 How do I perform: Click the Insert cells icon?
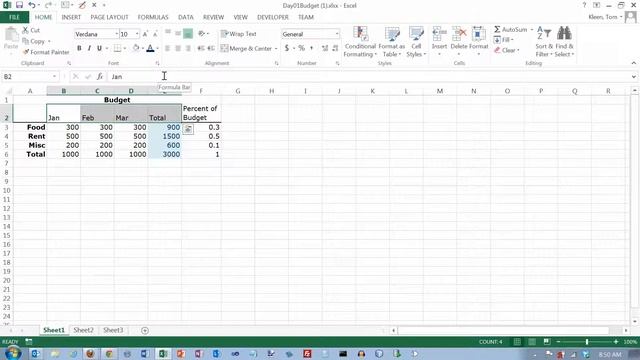coord(439,33)
